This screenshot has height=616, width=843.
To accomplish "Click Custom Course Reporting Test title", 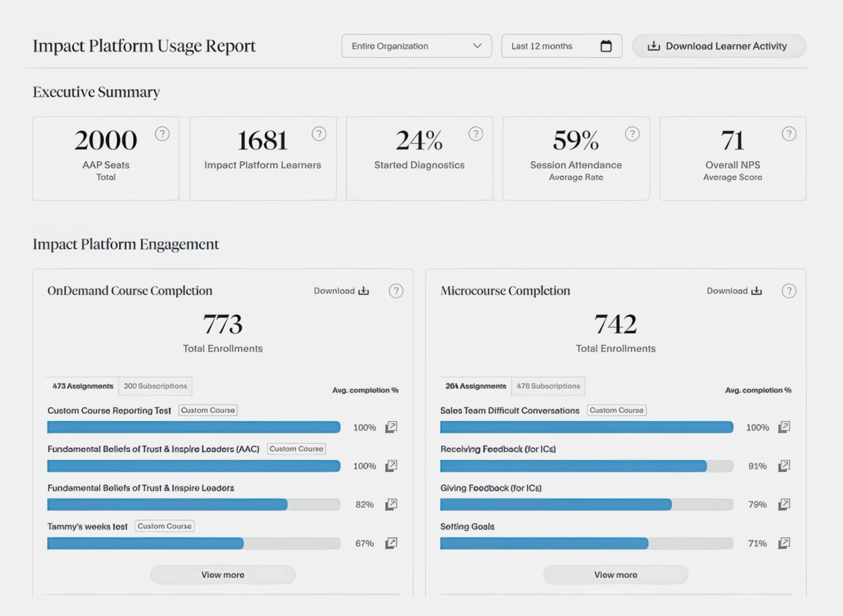I will pyautogui.click(x=109, y=410).
